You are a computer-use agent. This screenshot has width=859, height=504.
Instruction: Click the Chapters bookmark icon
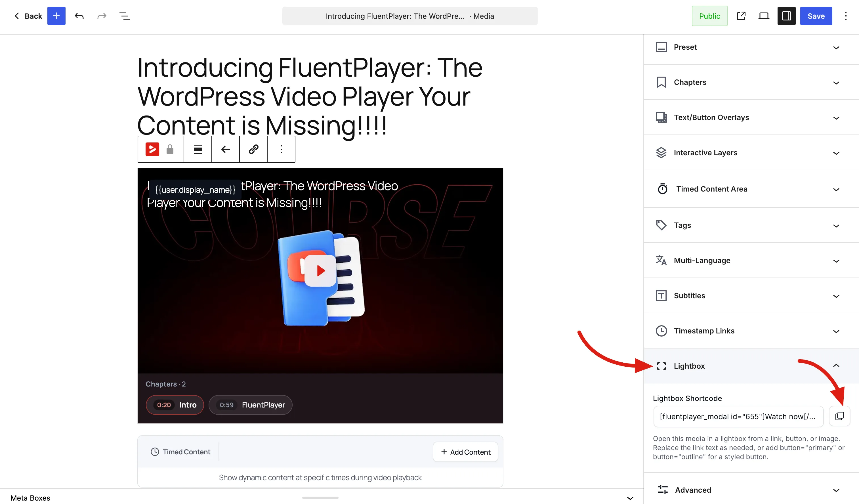661,82
